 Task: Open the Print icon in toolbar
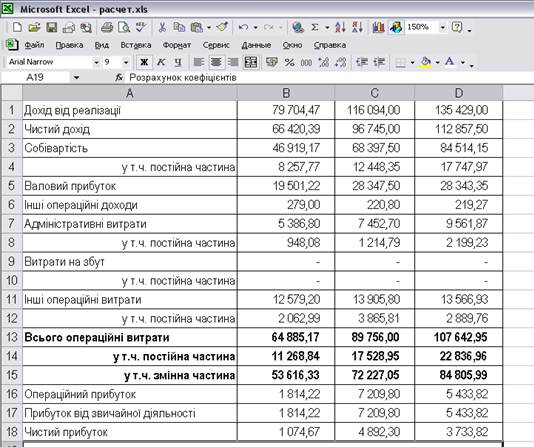[107, 27]
